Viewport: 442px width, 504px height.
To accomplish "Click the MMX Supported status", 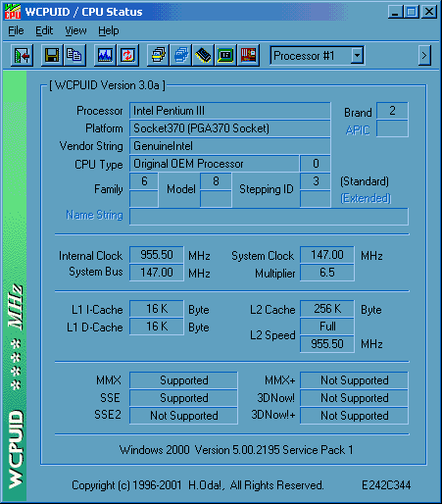I will point(183,380).
